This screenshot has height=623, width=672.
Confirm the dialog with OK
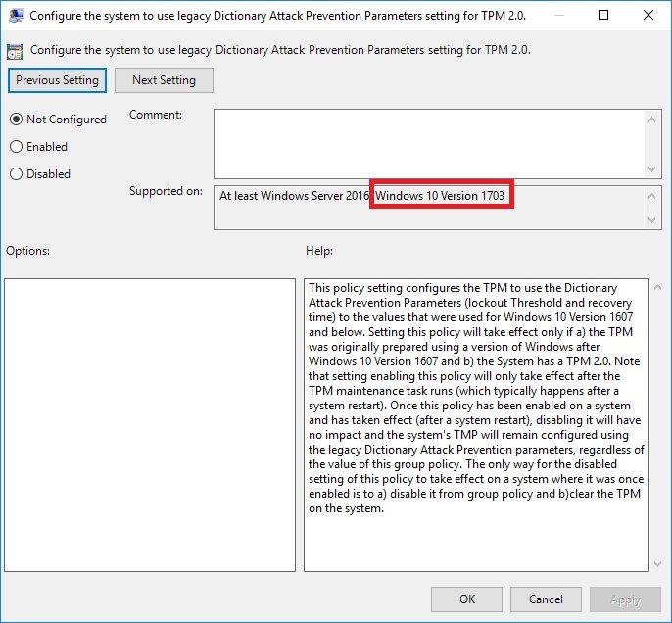point(467,599)
